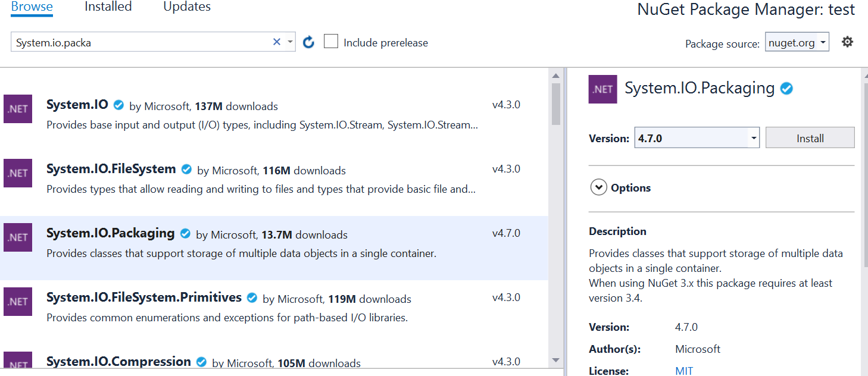Select the System.IO.Compression package

click(118, 362)
